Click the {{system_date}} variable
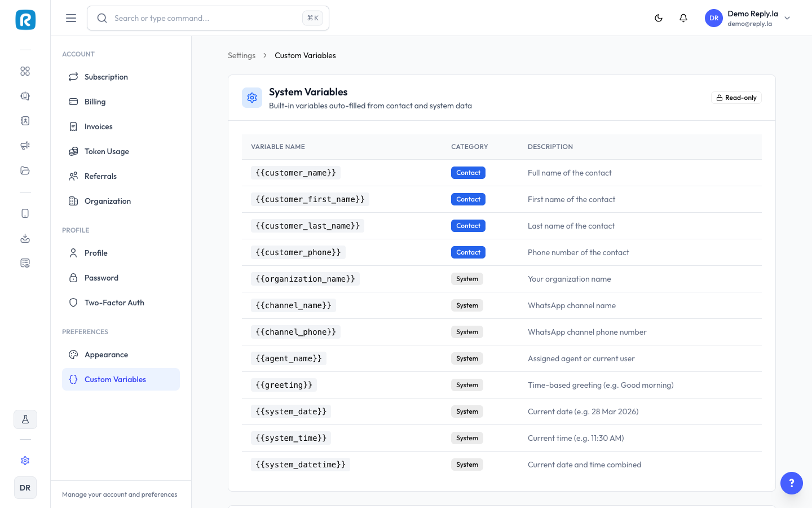This screenshot has width=812, height=508. click(291, 411)
